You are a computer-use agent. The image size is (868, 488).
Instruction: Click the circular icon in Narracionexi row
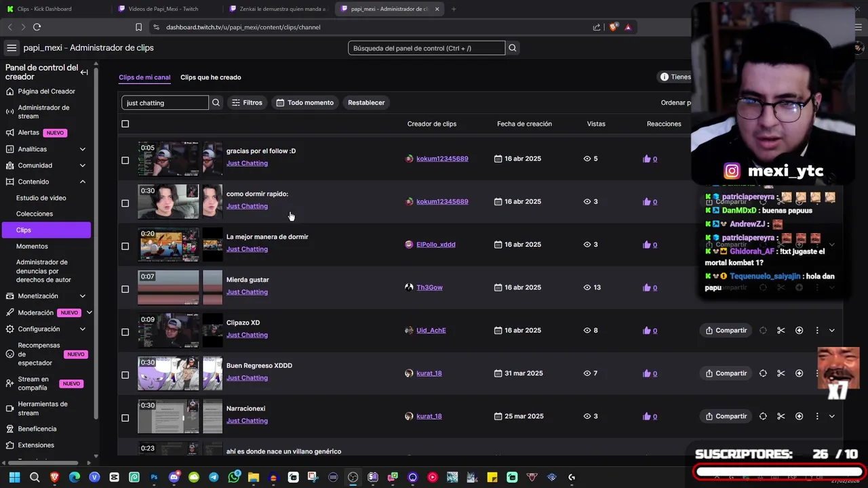(763, 416)
